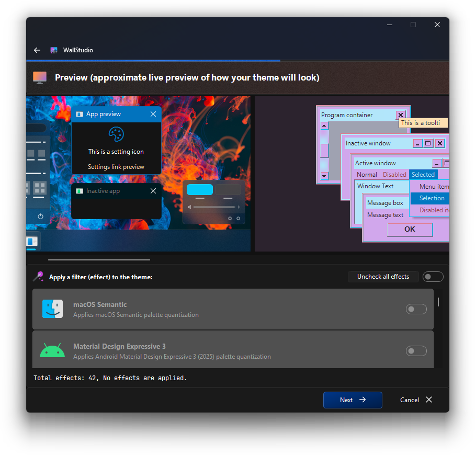Click Uncheck all effects button
The image size is (476, 456).
(383, 277)
